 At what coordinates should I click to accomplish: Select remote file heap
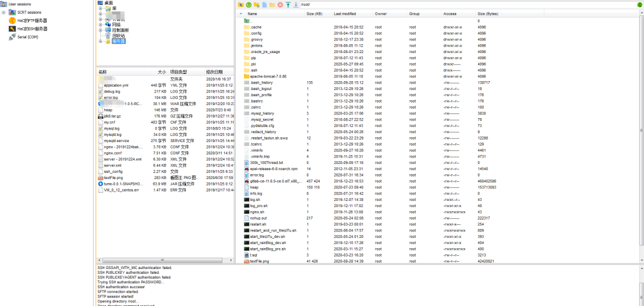pyautogui.click(x=250, y=187)
